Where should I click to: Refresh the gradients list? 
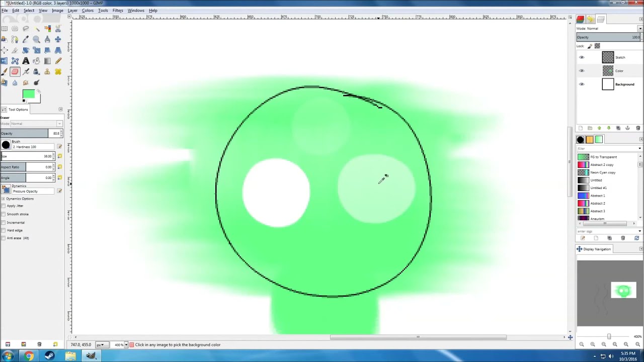(636, 238)
